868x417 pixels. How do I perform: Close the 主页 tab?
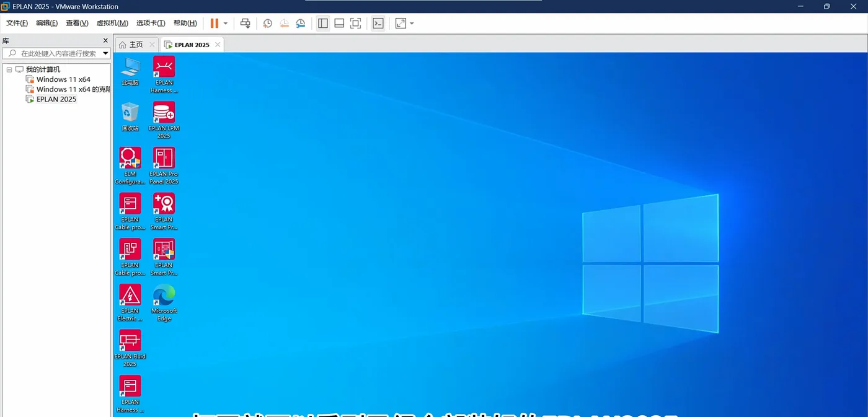click(x=152, y=45)
